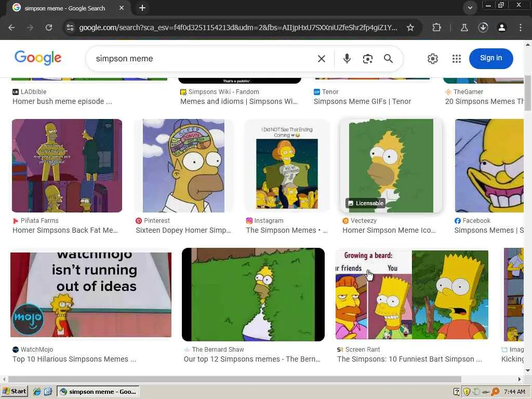
Task: Search by image with Google Lens
Action: (x=368, y=59)
